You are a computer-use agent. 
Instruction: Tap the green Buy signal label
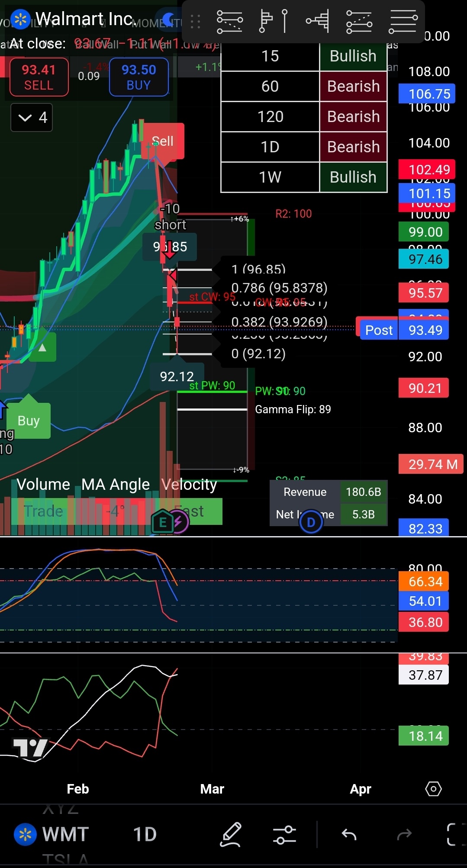[29, 421]
